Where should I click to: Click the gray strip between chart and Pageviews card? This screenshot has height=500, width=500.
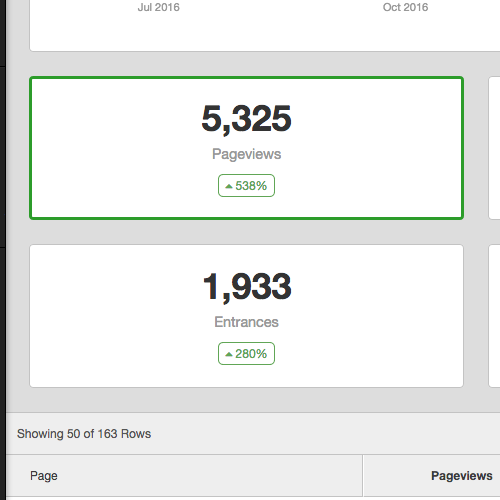tap(253, 64)
